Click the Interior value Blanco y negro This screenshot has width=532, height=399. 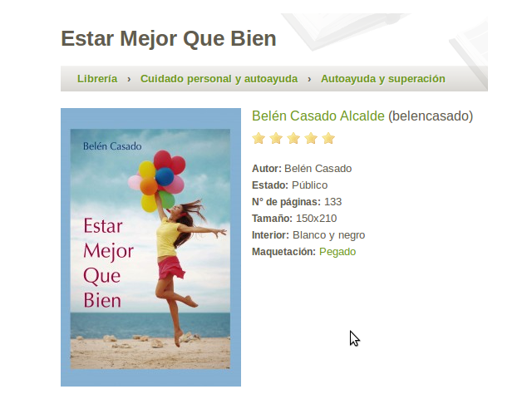(x=329, y=235)
